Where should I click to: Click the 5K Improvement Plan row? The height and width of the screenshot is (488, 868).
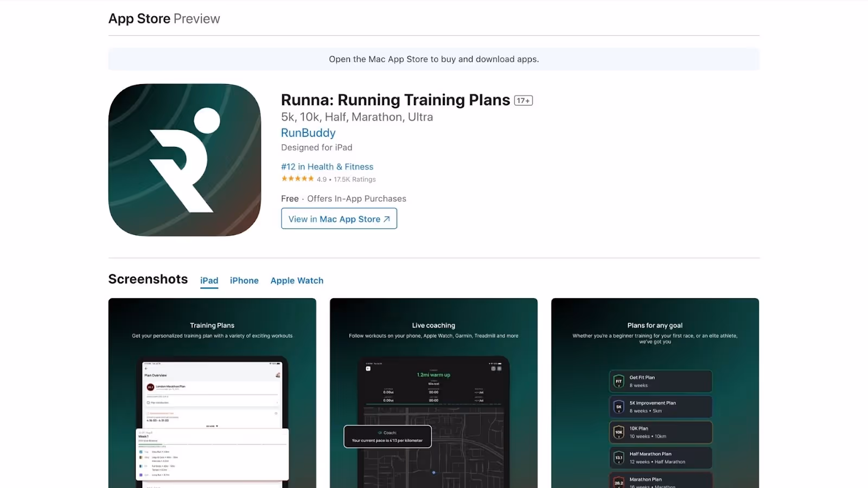point(660,407)
